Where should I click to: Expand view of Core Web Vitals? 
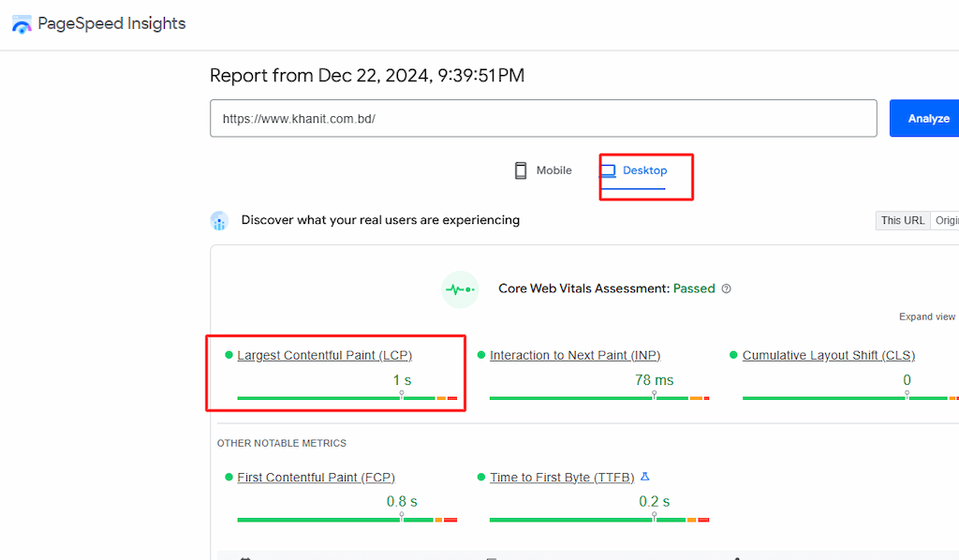(x=927, y=317)
